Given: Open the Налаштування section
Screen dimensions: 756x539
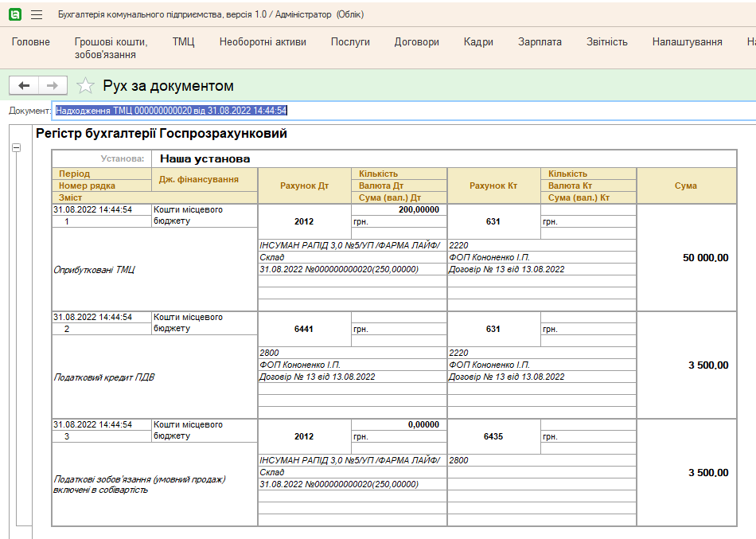Looking at the screenshot, I should (687, 42).
